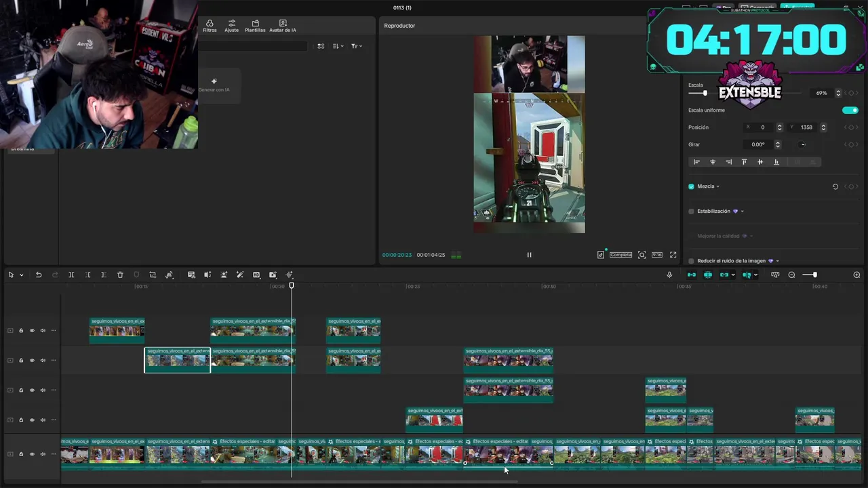This screenshot has height=488, width=868.
Task: Open the selection tool mode dropdown arrow
Action: 22,275
